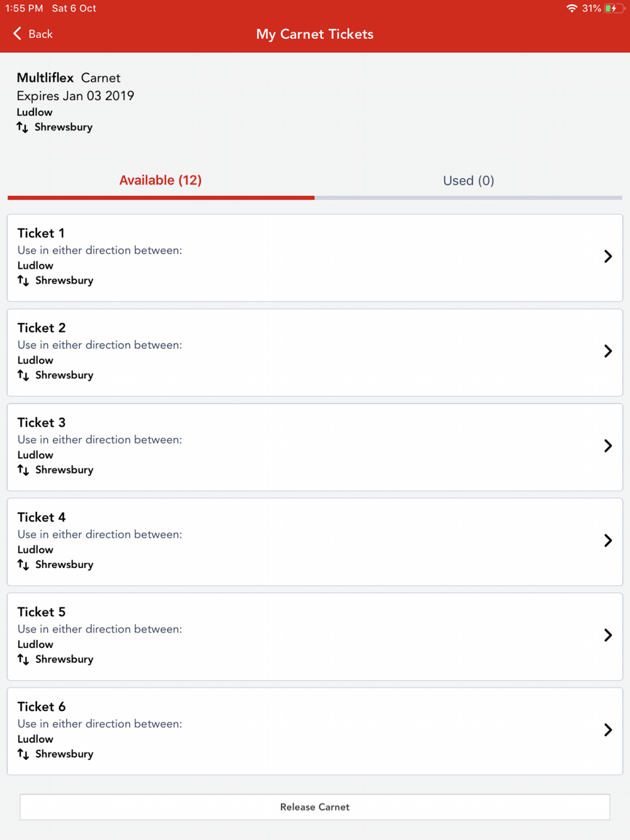Tap Ticket 2 Shrewsbury direction arrows

click(23, 375)
